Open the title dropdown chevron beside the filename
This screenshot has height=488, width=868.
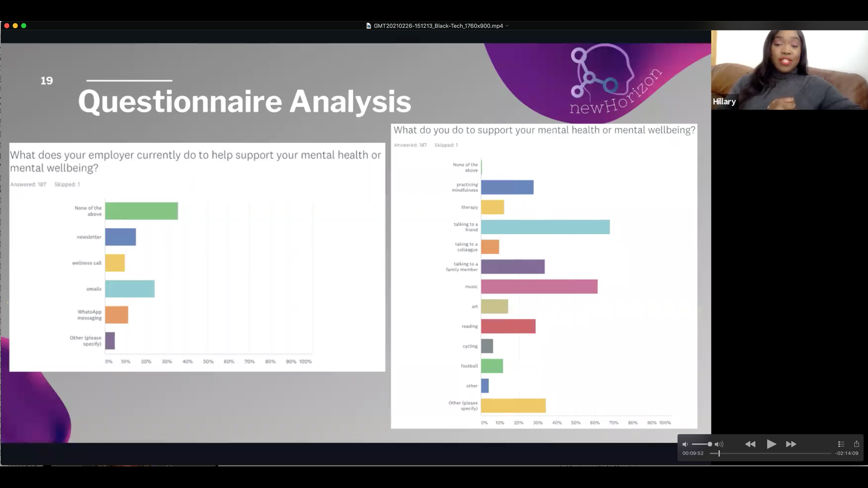pos(507,26)
